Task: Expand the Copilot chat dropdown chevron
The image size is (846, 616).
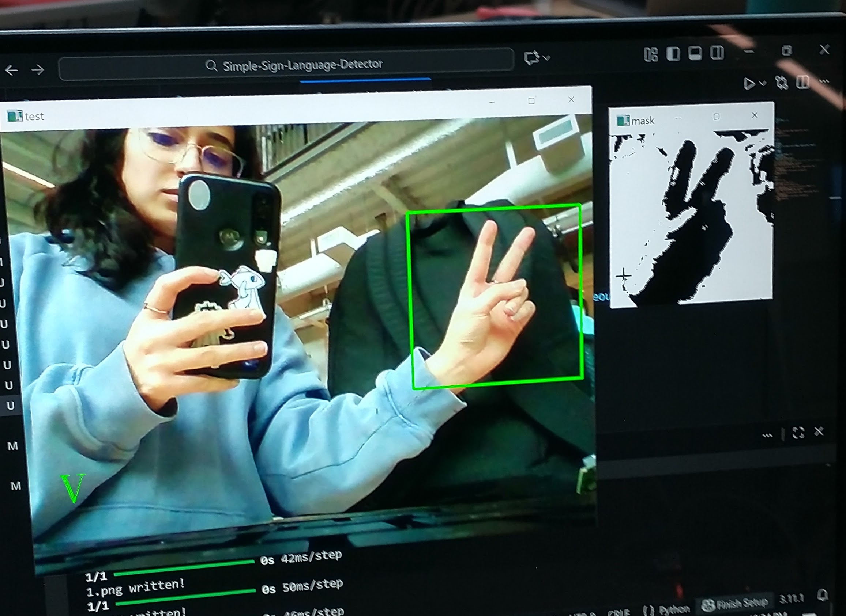Action: (x=547, y=57)
